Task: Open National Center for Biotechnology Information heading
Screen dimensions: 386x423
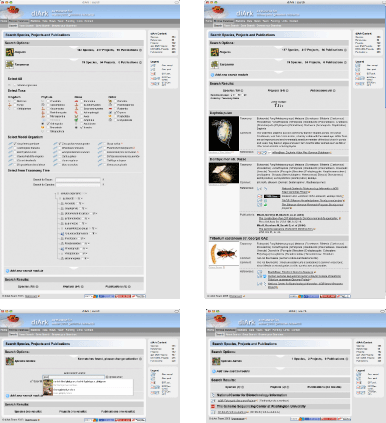Action: 252,395
